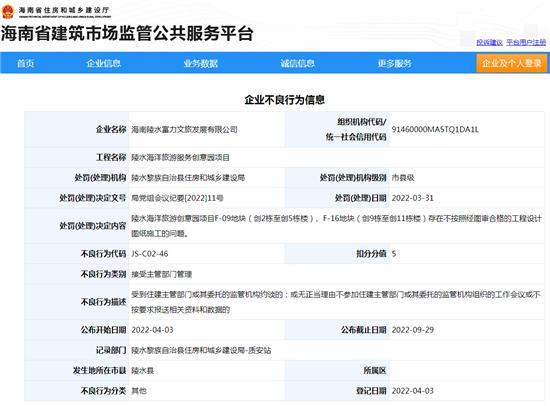Viewport: 550px width, 406px height.
Task: Open the 诚信信息 menu item
Action: click(297, 63)
